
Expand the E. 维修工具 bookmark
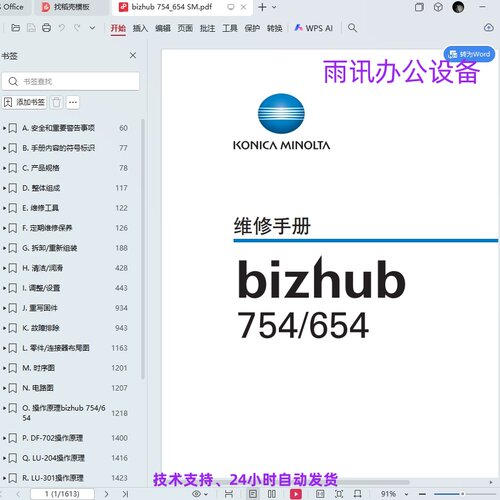click(x=4, y=208)
